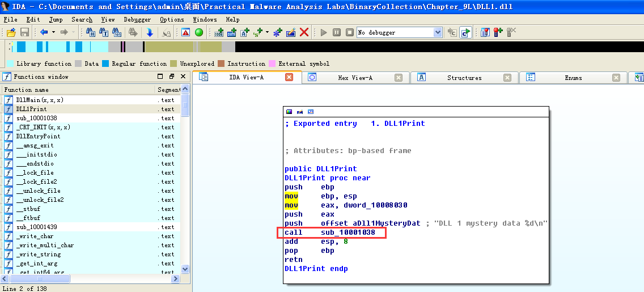This screenshot has width=644, height=292.
Task: Open the breakpoint list icon
Action: (485, 32)
